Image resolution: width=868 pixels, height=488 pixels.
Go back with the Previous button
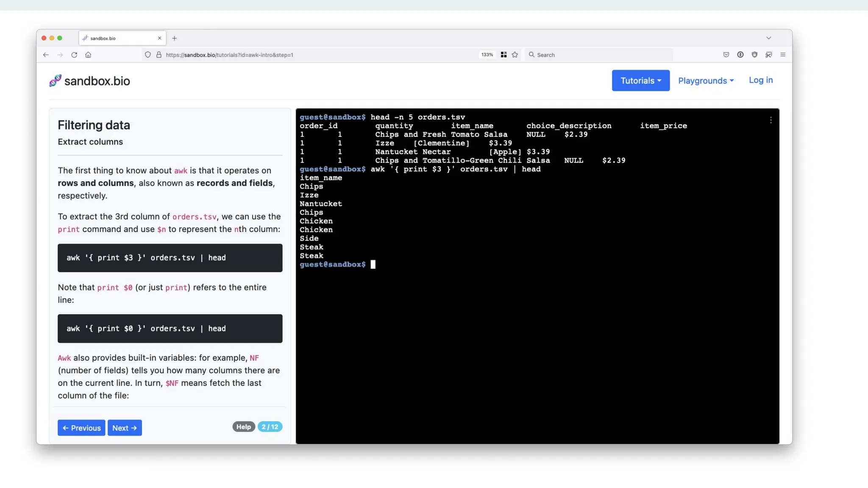pyautogui.click(x=81, y=428)
